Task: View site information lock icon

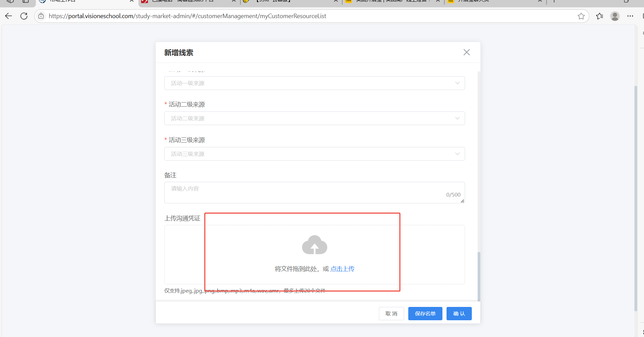Action: click(41, 16)
